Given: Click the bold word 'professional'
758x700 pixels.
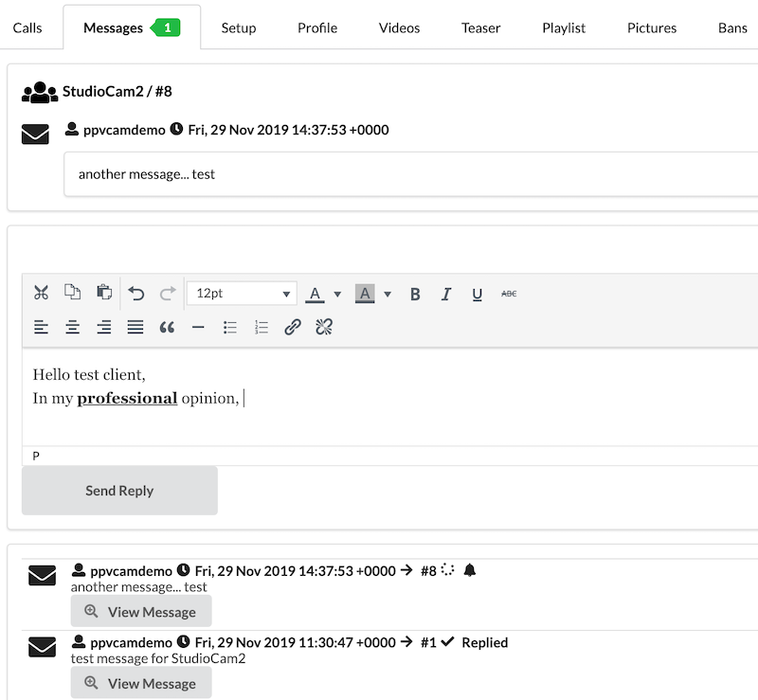Looking at the screenshot, I should (x=127, y=399).
